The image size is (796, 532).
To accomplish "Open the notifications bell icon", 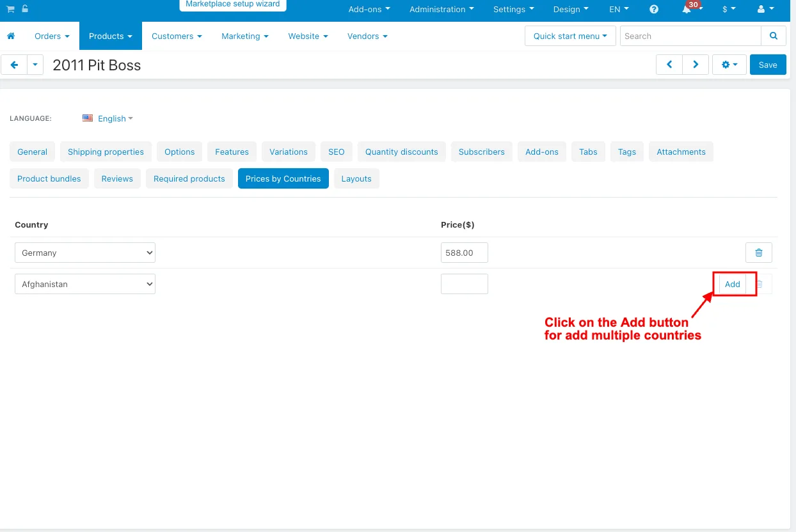I will pos(687,9).
